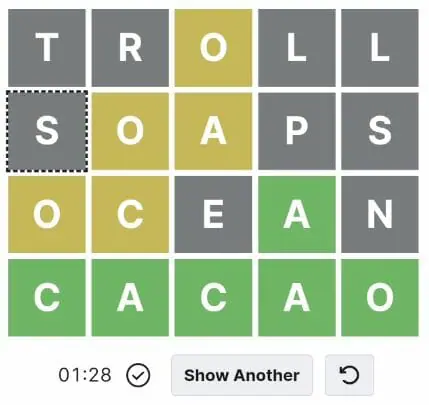Click the gray P tile in SOAPS

coord(297,131)
